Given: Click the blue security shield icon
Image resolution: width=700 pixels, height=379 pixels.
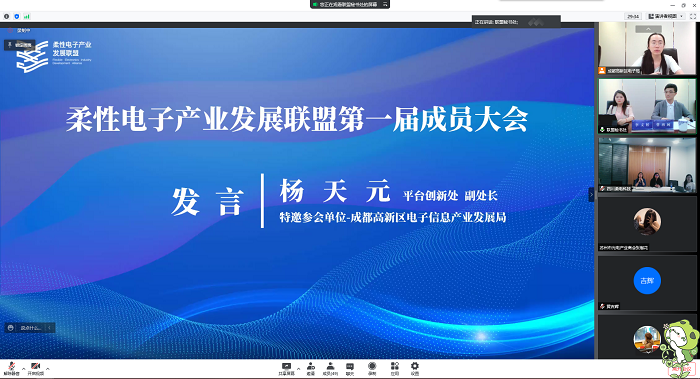Looking at the screenshot, I should pos(17,17).
